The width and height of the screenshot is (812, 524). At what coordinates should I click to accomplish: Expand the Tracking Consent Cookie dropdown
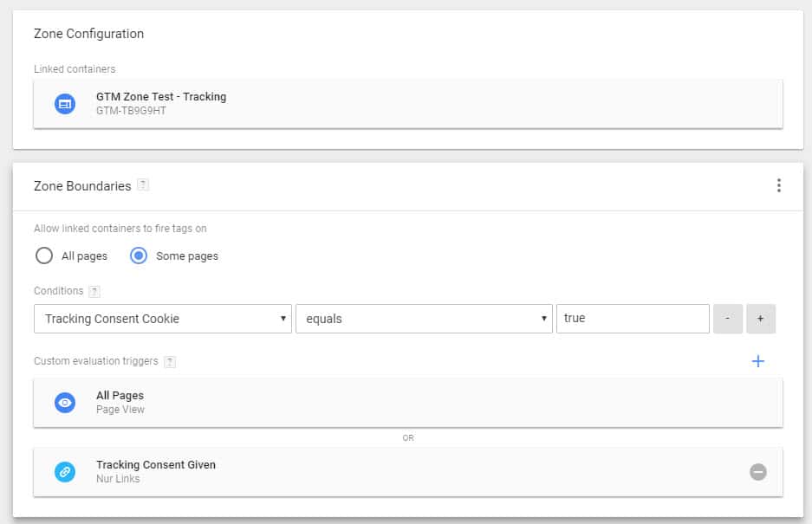point(162,319)
